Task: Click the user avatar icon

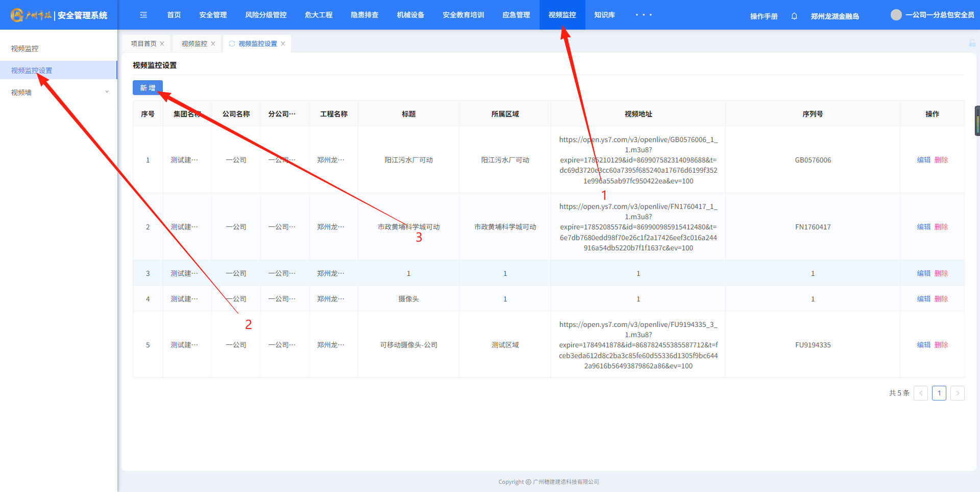Action: click(896, 15)
